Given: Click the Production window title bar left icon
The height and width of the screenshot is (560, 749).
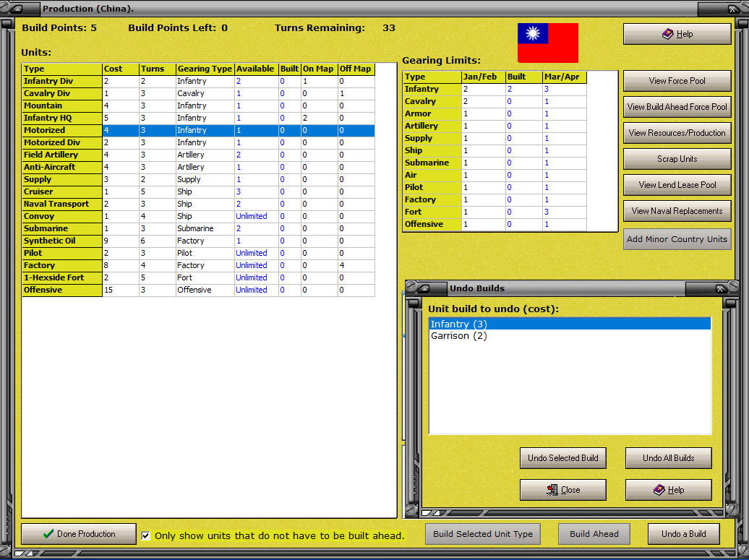Looking at the screenshot, I should (17, 9).
